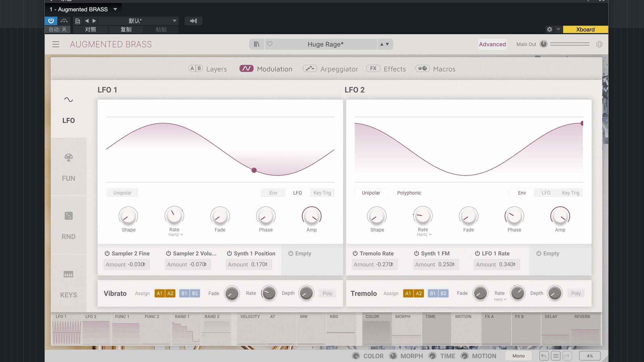
Task: Click the host gear settings icon
Action: (549, 29)
